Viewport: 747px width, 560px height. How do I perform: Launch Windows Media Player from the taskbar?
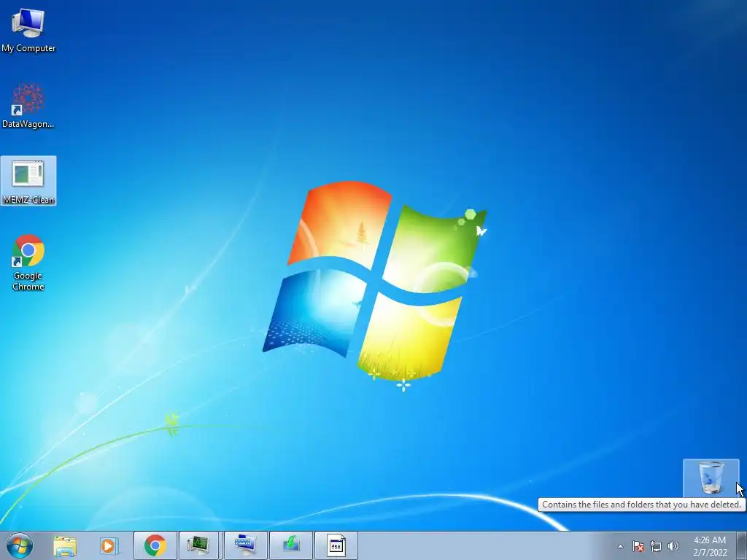[x=109, y=545]
